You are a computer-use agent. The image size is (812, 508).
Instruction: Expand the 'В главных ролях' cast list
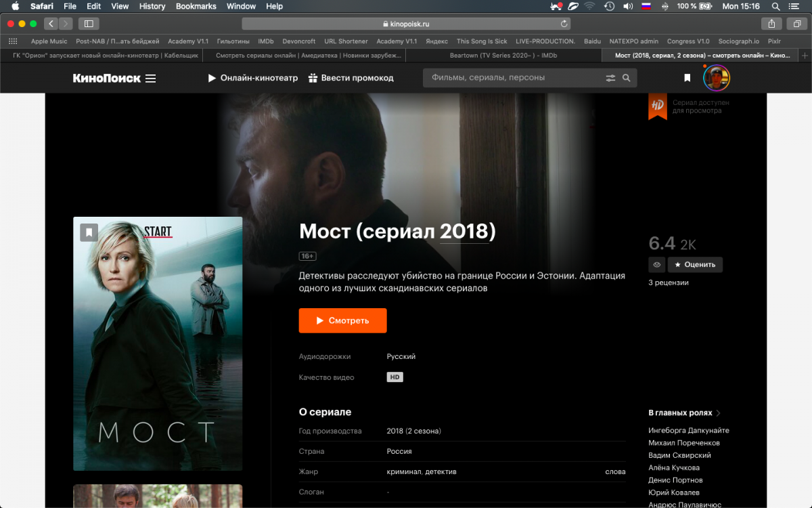pos(683,412)
